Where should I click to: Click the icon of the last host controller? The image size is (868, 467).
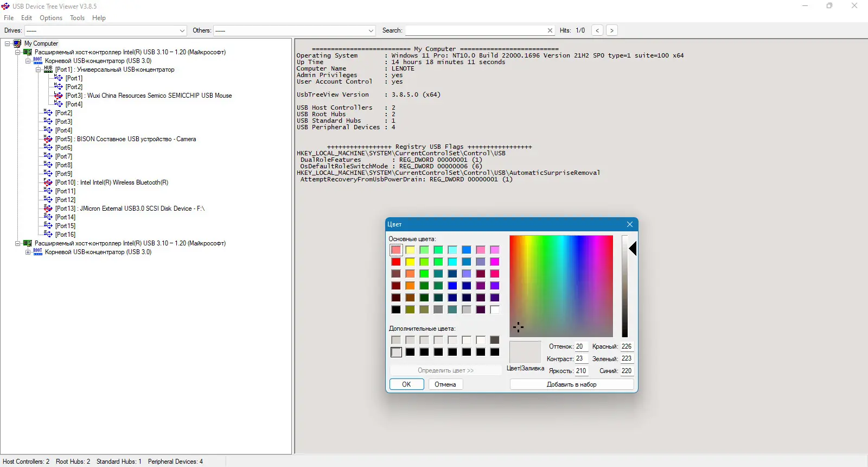click(28, 243)
